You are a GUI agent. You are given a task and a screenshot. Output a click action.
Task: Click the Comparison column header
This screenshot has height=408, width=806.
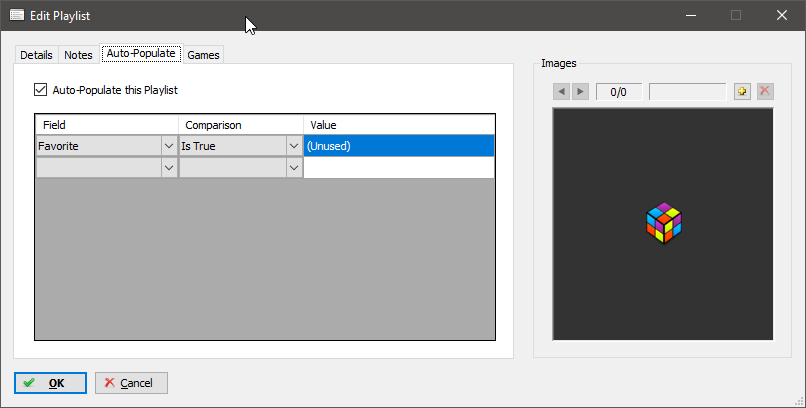click(241, 125)
